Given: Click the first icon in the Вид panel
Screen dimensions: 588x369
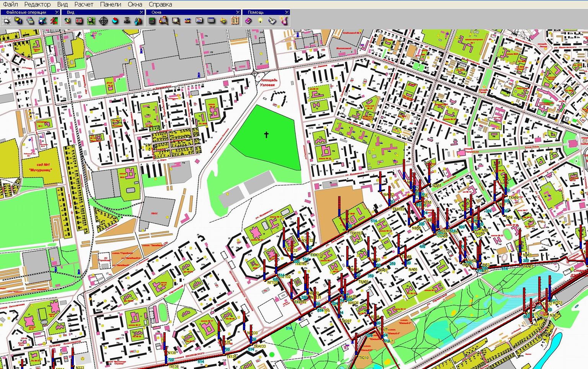Looking at the screenshot, I should 67,21.
